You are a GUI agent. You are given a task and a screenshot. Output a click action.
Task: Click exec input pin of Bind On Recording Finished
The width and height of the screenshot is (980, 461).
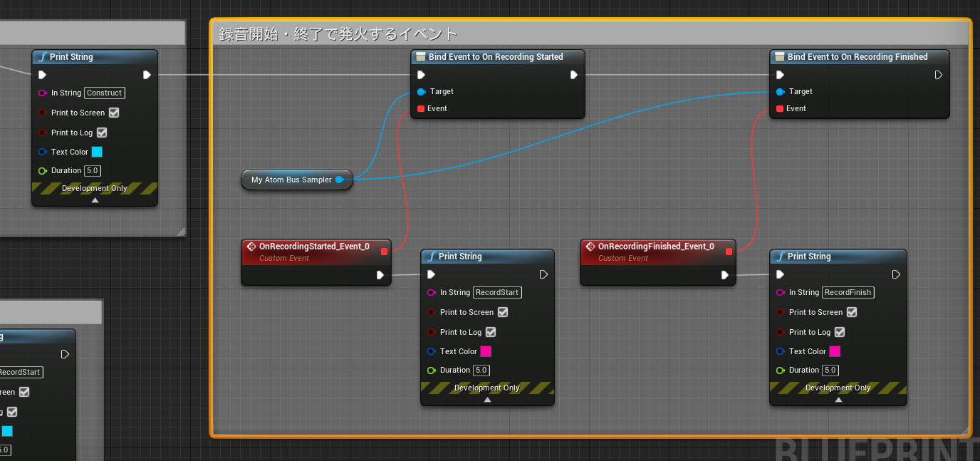pos(780,75)
